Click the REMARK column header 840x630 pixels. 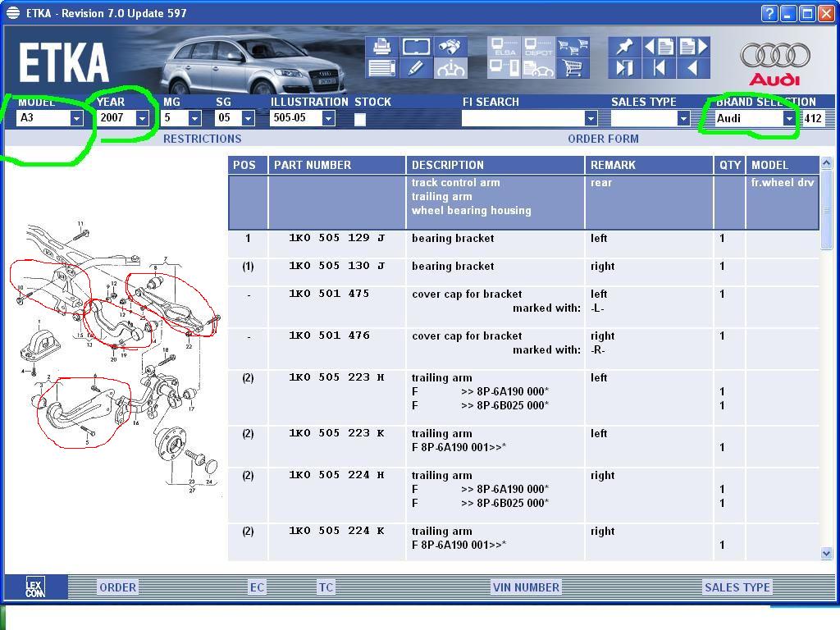tap(649, 165)
